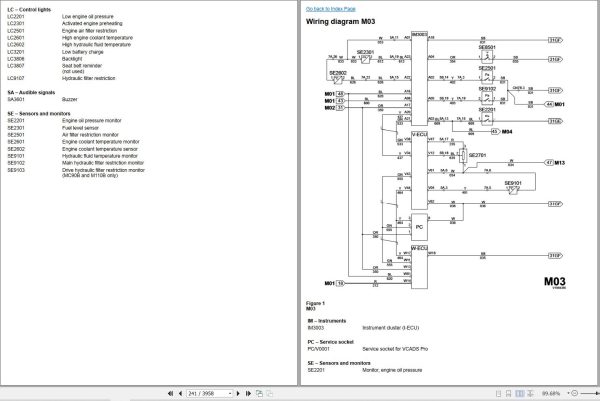Click the go to next view icon
This screenshot has height=401, width=600.
coord(269,393)
